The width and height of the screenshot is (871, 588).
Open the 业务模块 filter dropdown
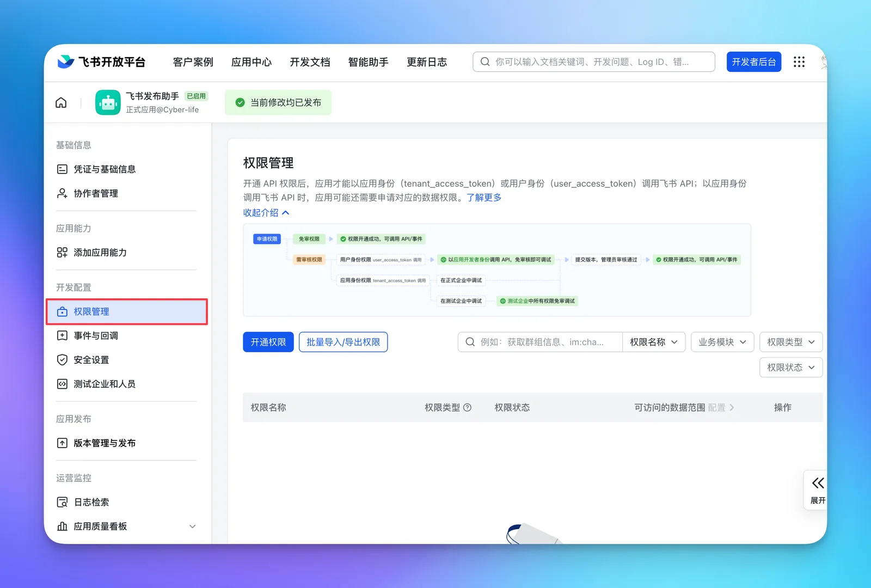[722, 342]
